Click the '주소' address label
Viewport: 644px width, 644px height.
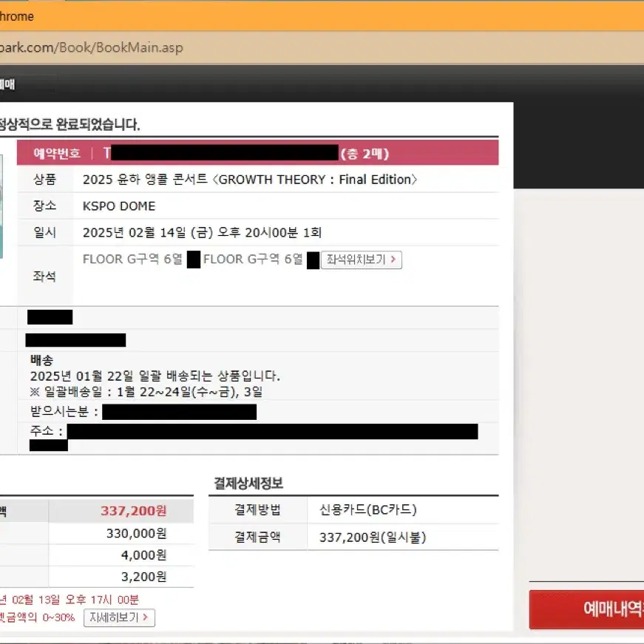coord(42,430)
